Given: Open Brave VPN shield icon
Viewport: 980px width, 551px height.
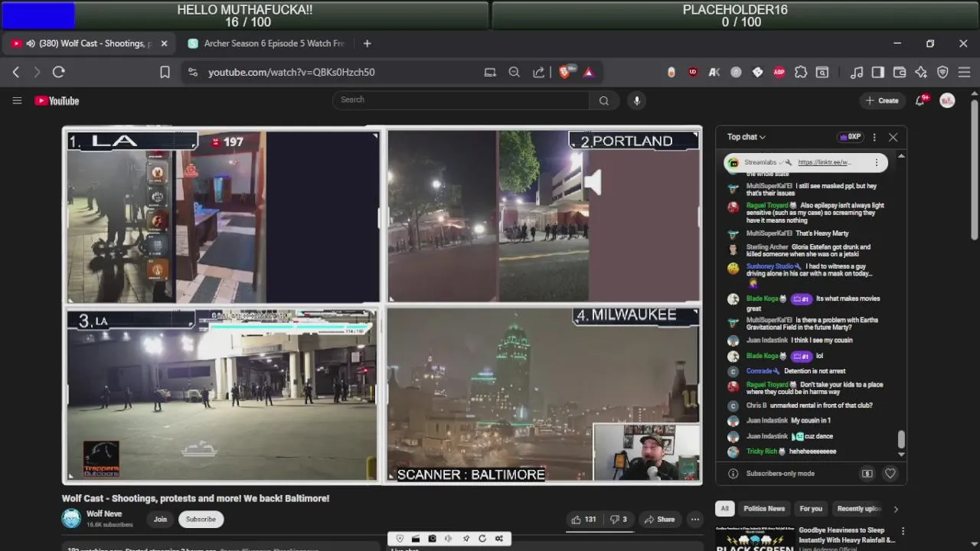Looking at the screenshot, I should [x=942, y=72].
